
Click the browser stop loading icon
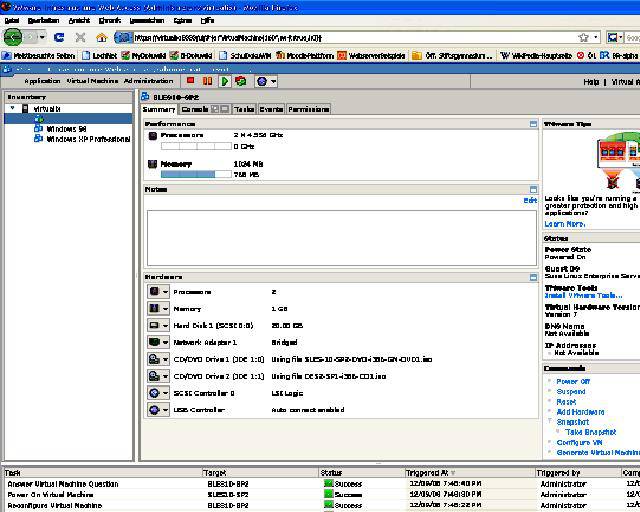81,37
